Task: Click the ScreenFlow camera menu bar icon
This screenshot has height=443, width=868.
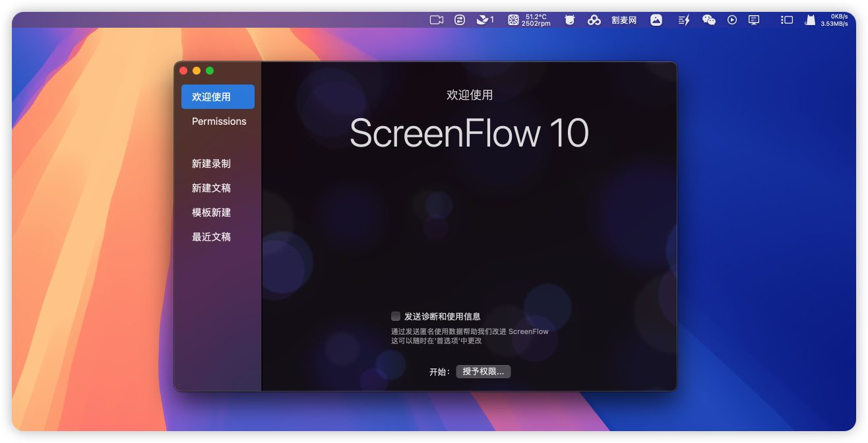Action: point(436,20)
